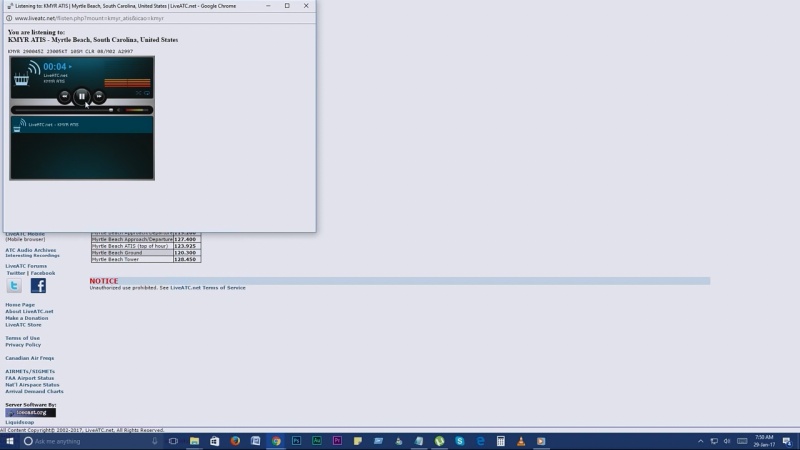This screenshot has width=800, height=450.
Task: Open Photoshop from the taskbar
Action: tap(296, 441)
